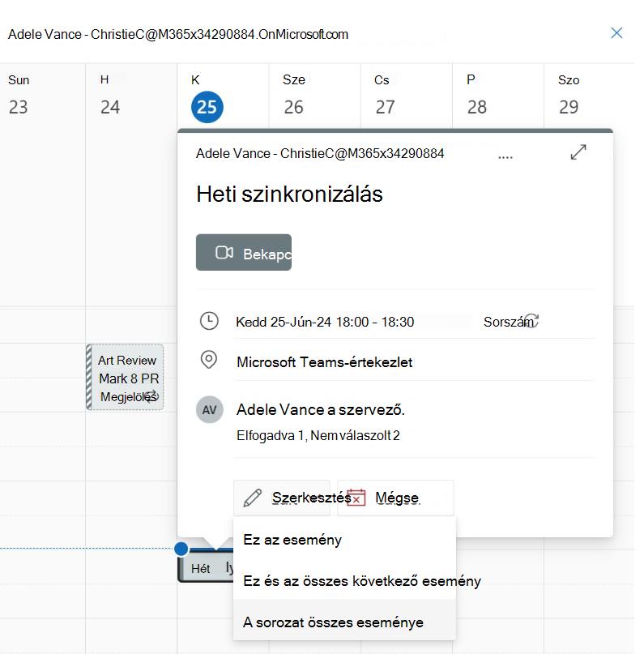The width and height of the screenshot is (644, 654).
Task: Open the Heti event block on Tuesday
Action: click(205, 567)
